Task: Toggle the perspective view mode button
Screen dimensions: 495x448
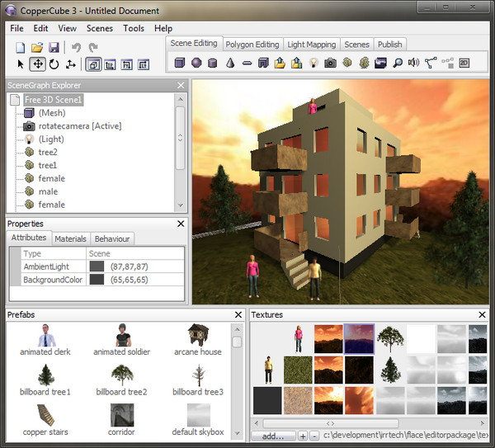Action: [92, 64]
